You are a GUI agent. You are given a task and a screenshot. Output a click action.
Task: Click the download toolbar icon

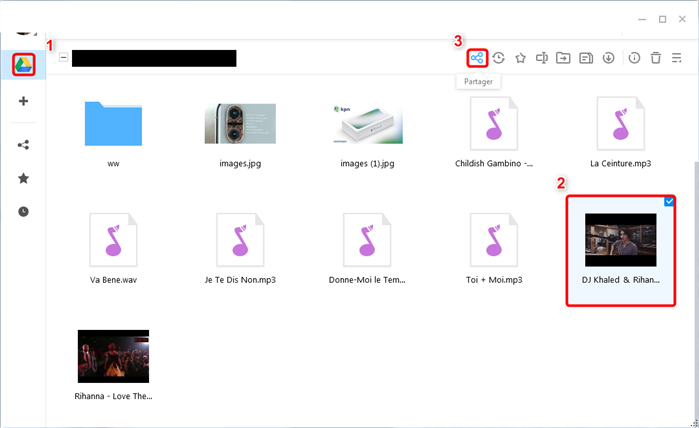tap(609, 58)
